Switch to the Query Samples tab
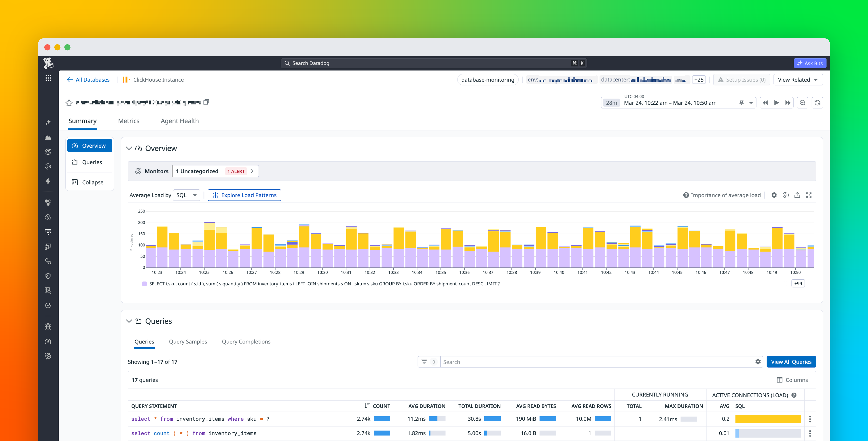The image size is (868, 441). click(188, 342)
